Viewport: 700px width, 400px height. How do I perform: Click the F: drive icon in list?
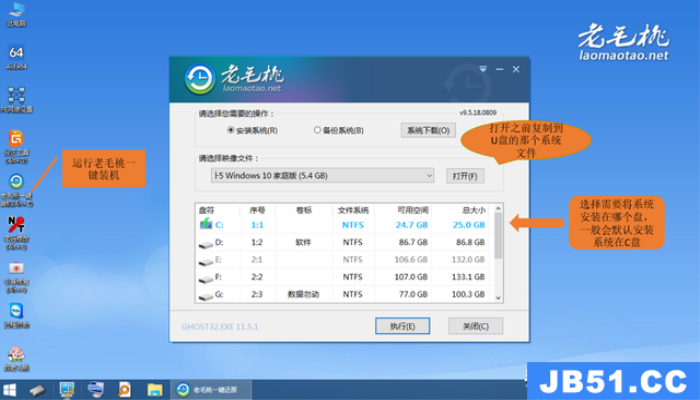coord(206,279)
